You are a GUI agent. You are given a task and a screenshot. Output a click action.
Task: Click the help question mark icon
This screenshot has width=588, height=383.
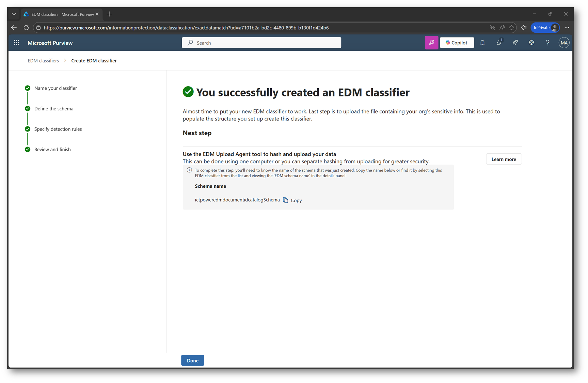click(547, 43)
